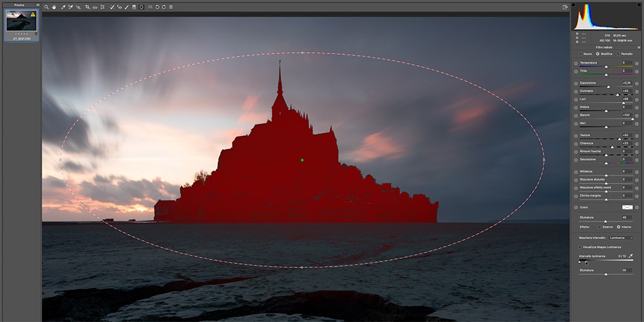
Task: Select the Nuovo radio button
Action: click(580, 54)
